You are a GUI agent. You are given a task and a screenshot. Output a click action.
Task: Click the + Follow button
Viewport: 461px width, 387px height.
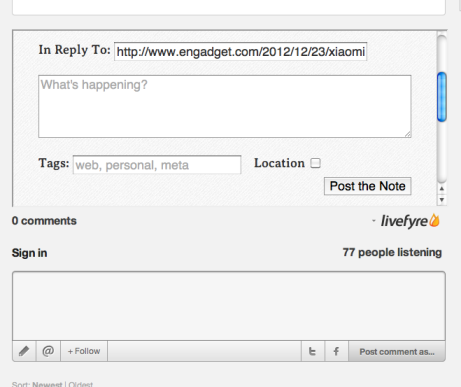[x=84, y=351]
